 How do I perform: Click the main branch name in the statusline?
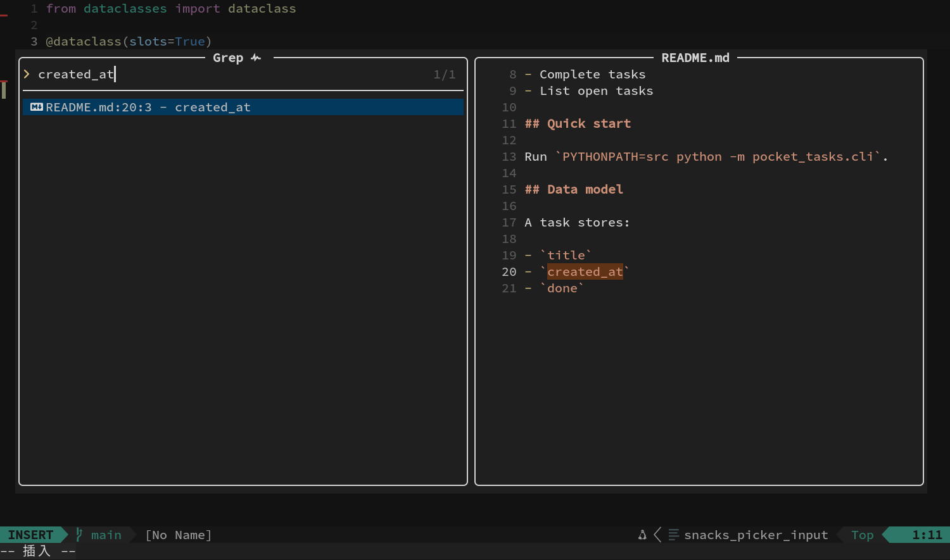pos(106,535)
